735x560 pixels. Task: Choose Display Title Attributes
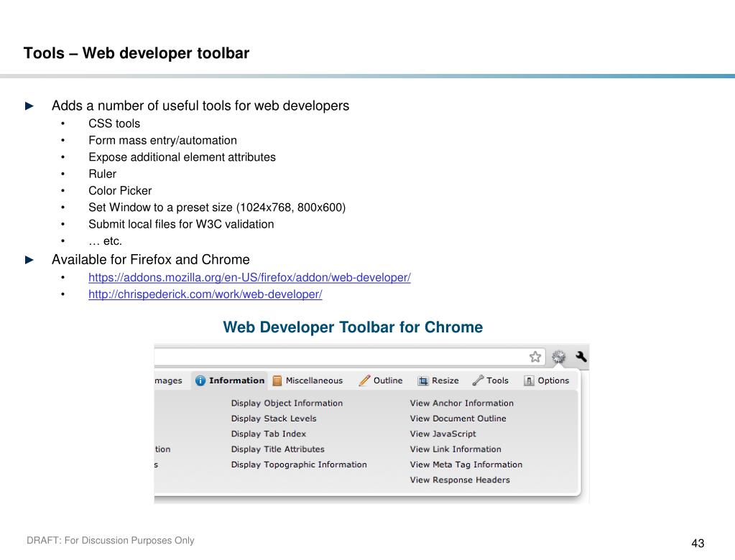click(x=277, y=449)
